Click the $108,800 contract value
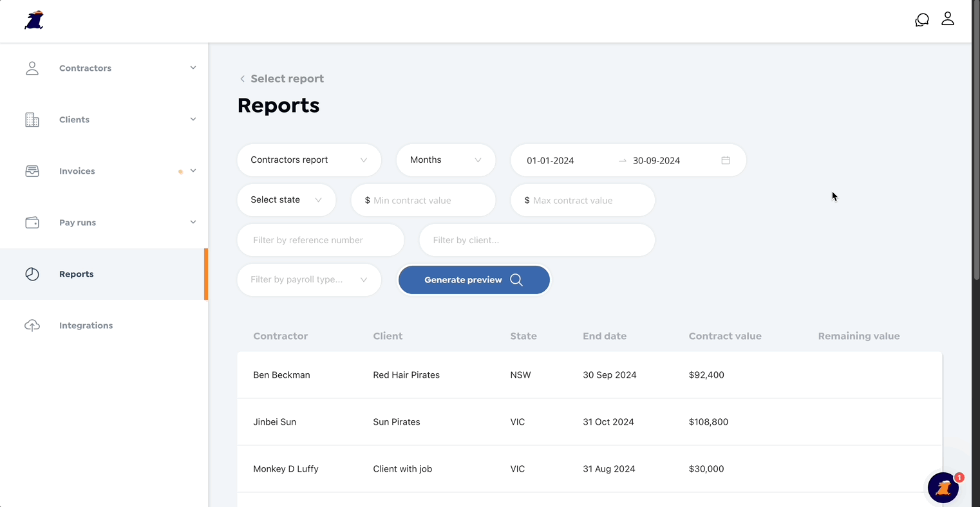The height and width of the screenshot is (507, 980). [x=708, y=422]
